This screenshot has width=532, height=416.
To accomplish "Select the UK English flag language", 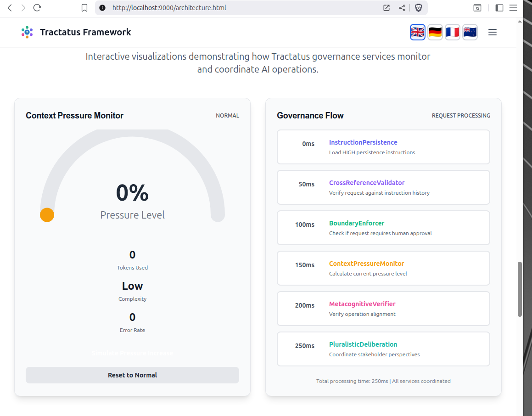I will click(417, 32).
